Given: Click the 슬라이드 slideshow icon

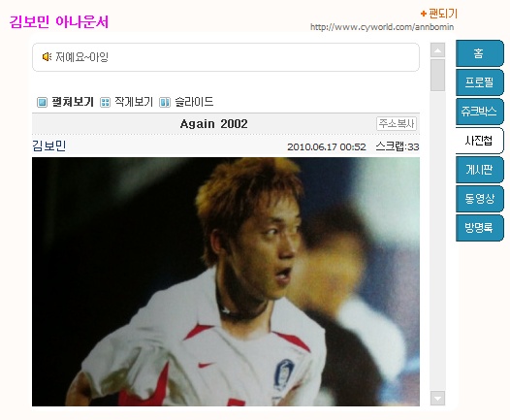Looking at the screenshot, I should tap(165, 102).
